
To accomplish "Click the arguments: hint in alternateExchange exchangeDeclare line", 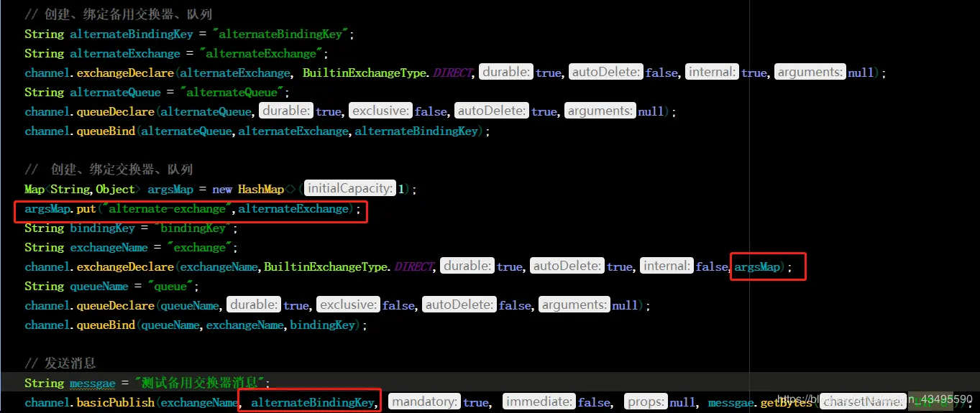I will [810, 73].
